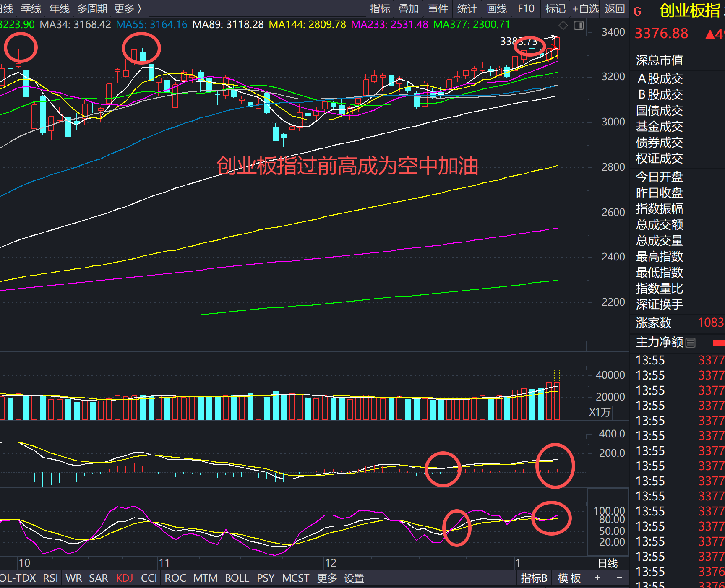This screenshot has width=725, height=588.
Task: Add index via +自选 button
Action: pos(585,9)
